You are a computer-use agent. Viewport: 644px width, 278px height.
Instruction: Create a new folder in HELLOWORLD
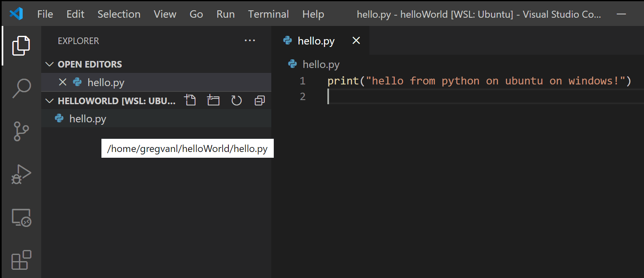tap(213, 100)
